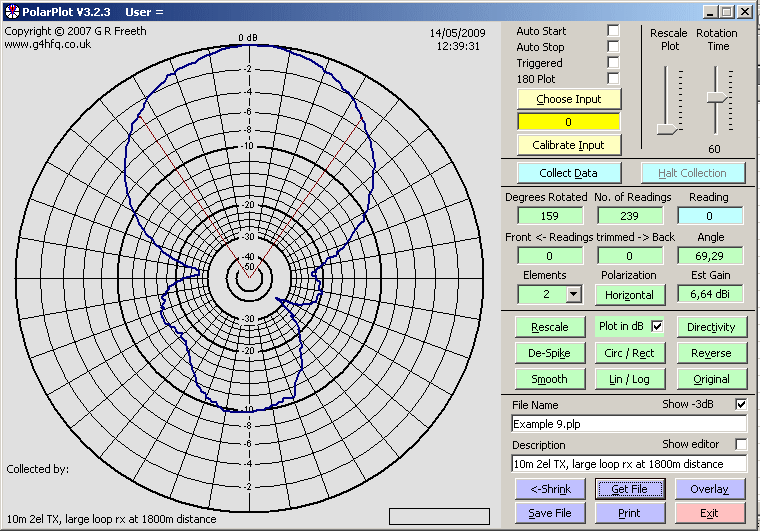Enable the Triggered checkbox
Viewport: 760px width, 531px height.
click(613, 63)
